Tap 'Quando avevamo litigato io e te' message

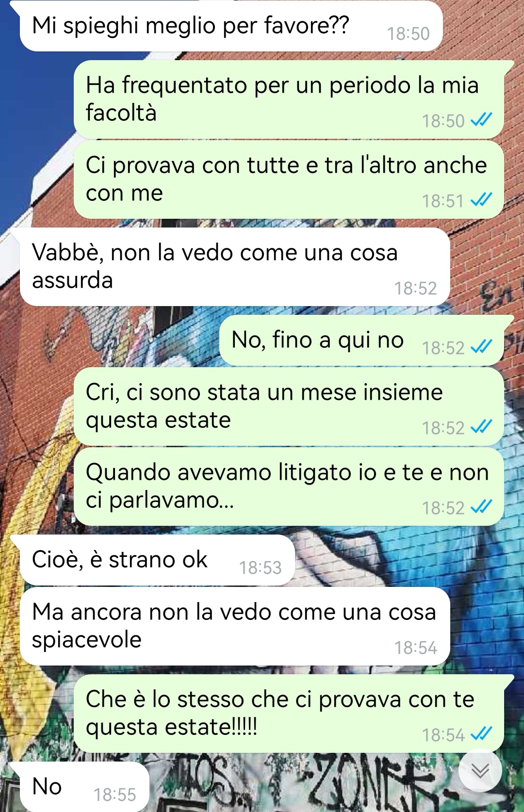[289, 487]
